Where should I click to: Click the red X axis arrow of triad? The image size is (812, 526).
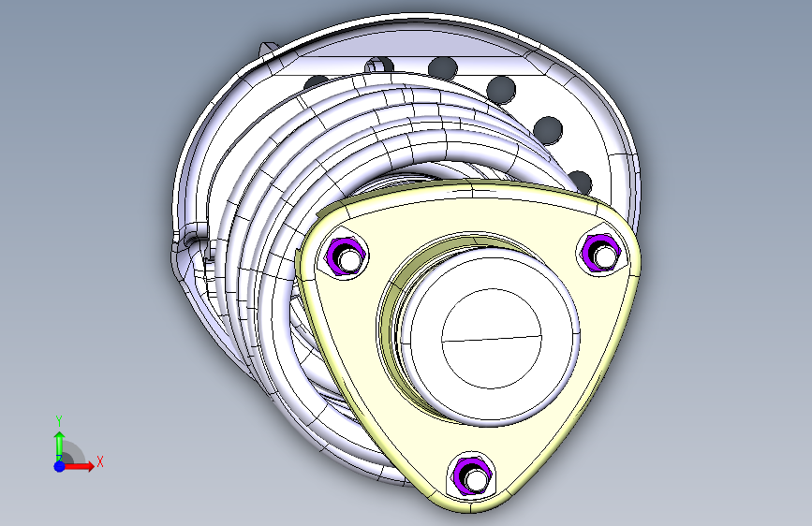[x=81, y=466]
